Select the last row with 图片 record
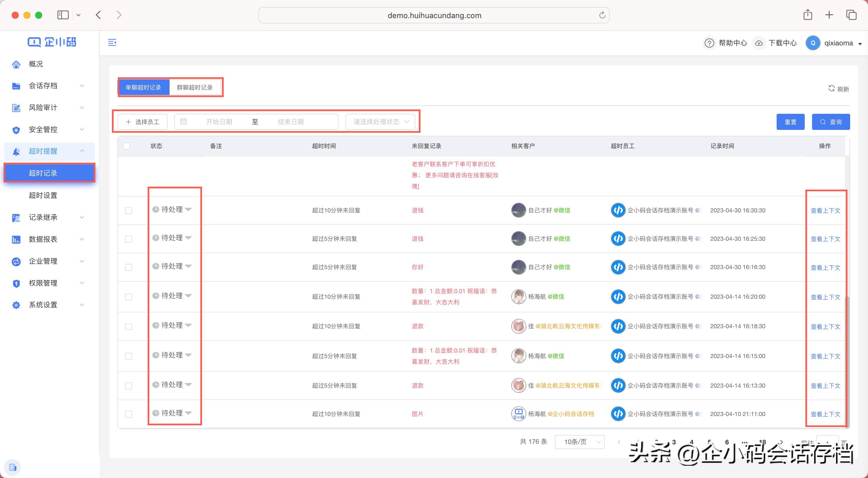This screenshot has width=868, height=478. (x=128, y=414)
